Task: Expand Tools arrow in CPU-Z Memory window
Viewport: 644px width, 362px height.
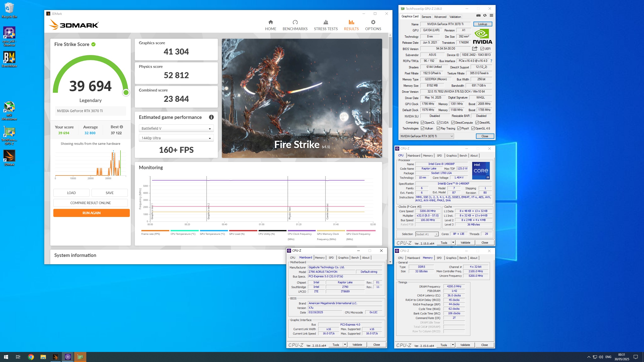Action: [453, 345]
